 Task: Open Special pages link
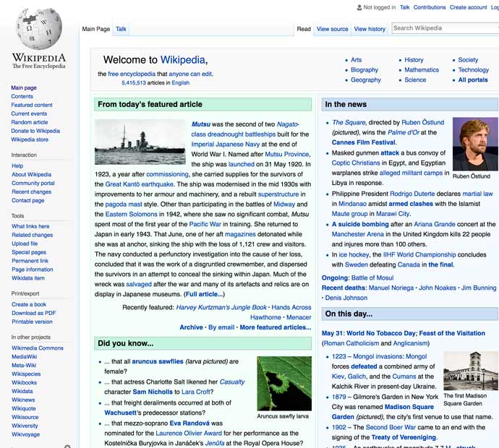point(29,252)
